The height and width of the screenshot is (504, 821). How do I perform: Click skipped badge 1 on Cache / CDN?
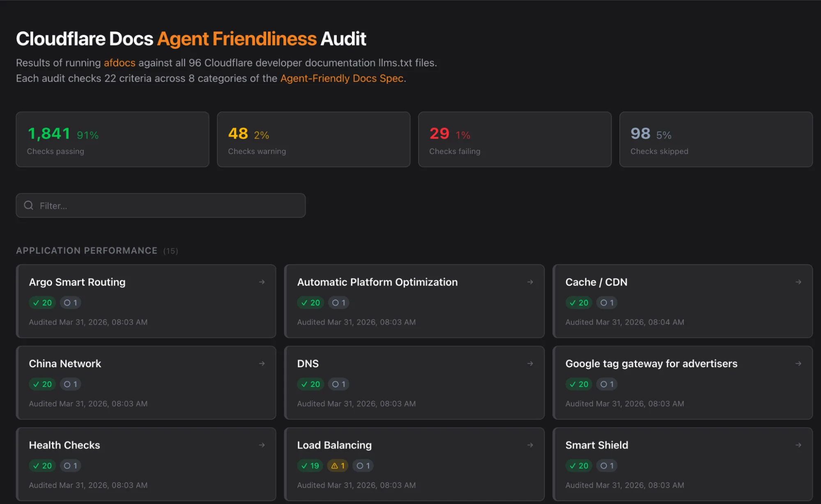pos(607,303)
